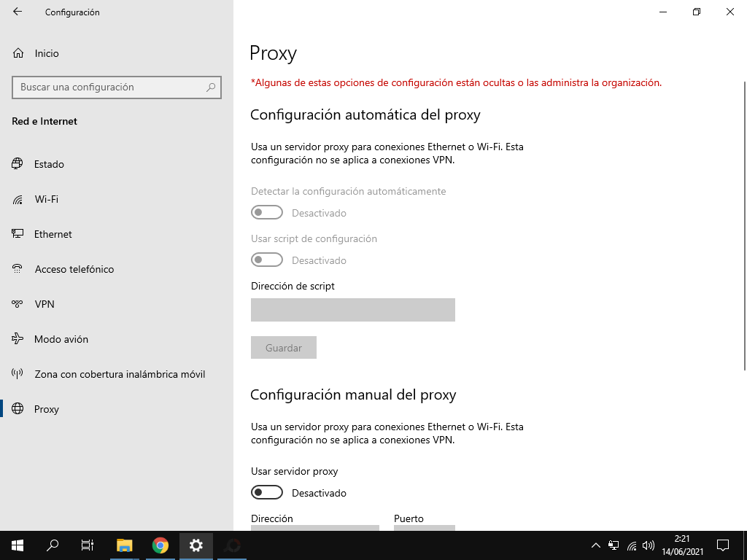This screenshot has height=560, width=747.
Task: Click Inicio home label
Action: pos(47,53)
